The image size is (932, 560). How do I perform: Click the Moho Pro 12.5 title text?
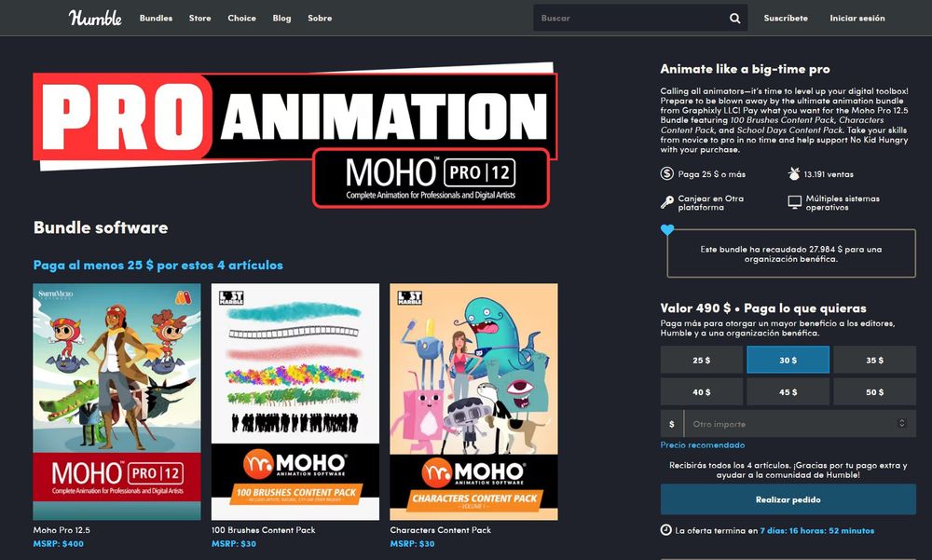click(62, 529)
